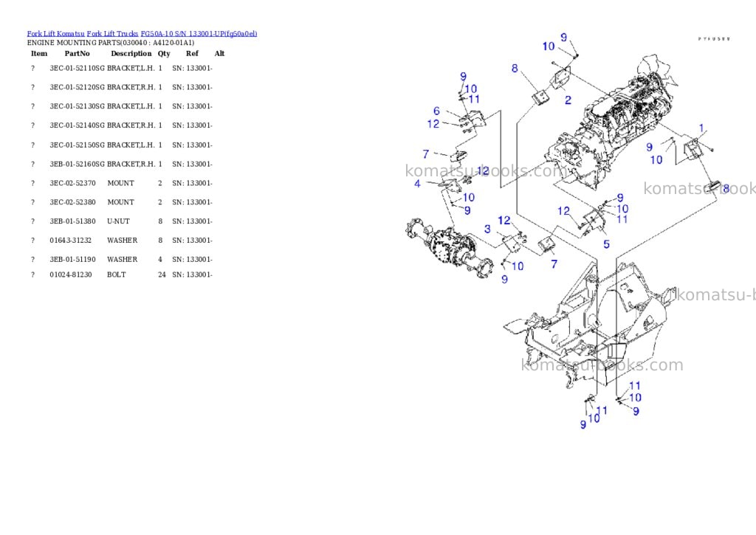Select part number 3EC-01-52120SG

pos(77,87)
